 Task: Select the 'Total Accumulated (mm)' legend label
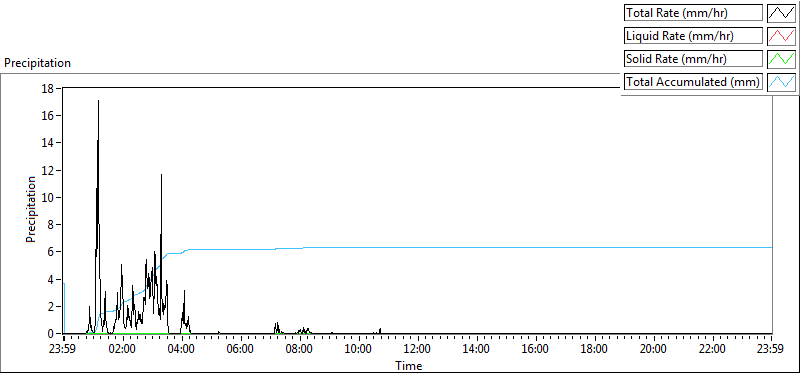(693, 81)
